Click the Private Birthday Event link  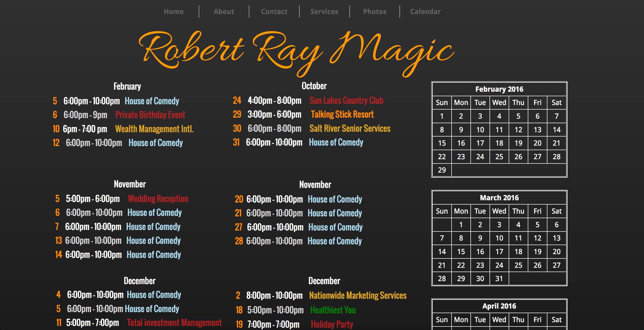pyautogui.click(x=150, y=115)
